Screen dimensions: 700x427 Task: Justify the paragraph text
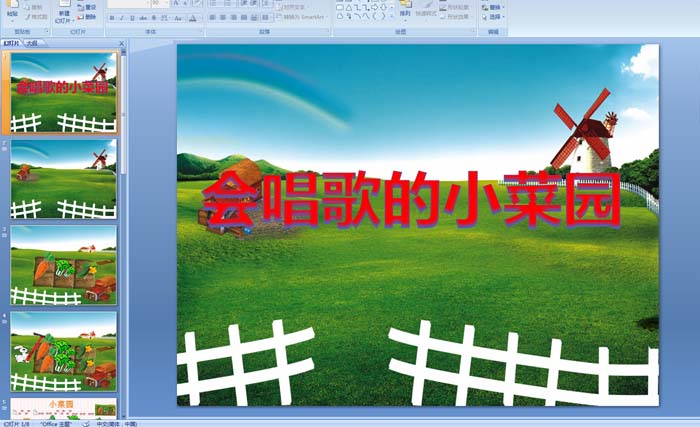click(244, 17)
